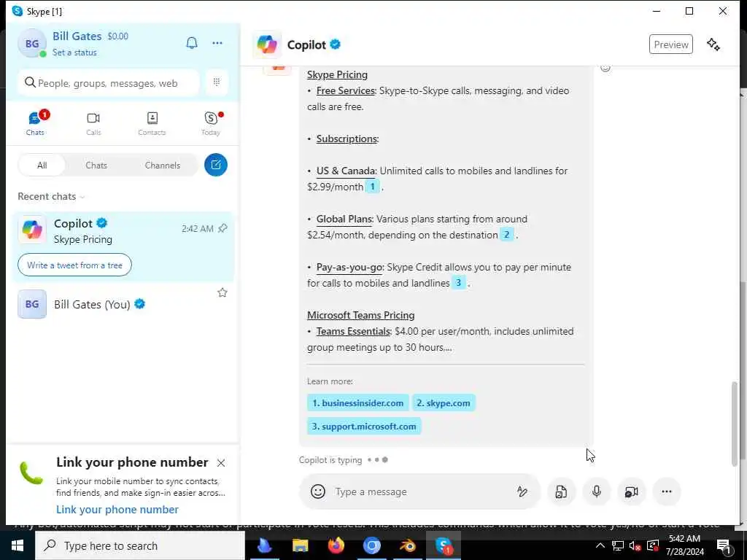This screenshot has width=747, height=560.
Task: Switch to the Calls navigation tab
Action: (x=93, y=122)
